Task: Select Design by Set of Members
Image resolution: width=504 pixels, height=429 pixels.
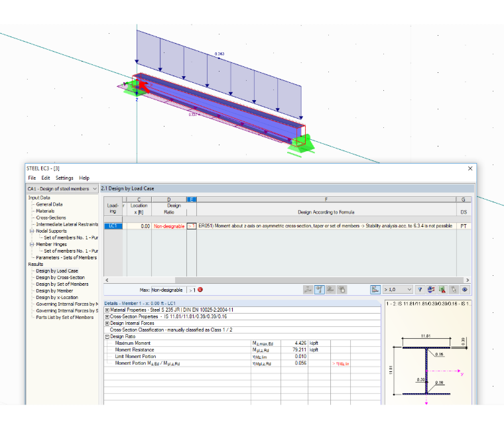Action: point(62,284)
